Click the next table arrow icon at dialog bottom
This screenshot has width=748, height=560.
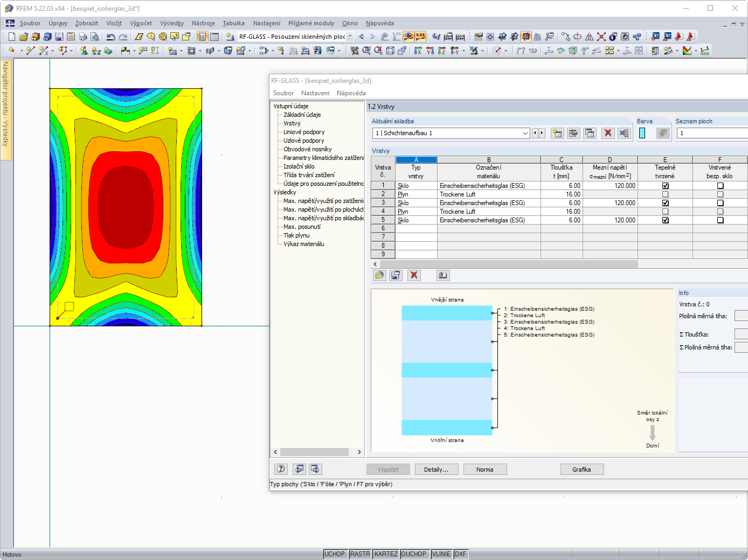point(315,469)
